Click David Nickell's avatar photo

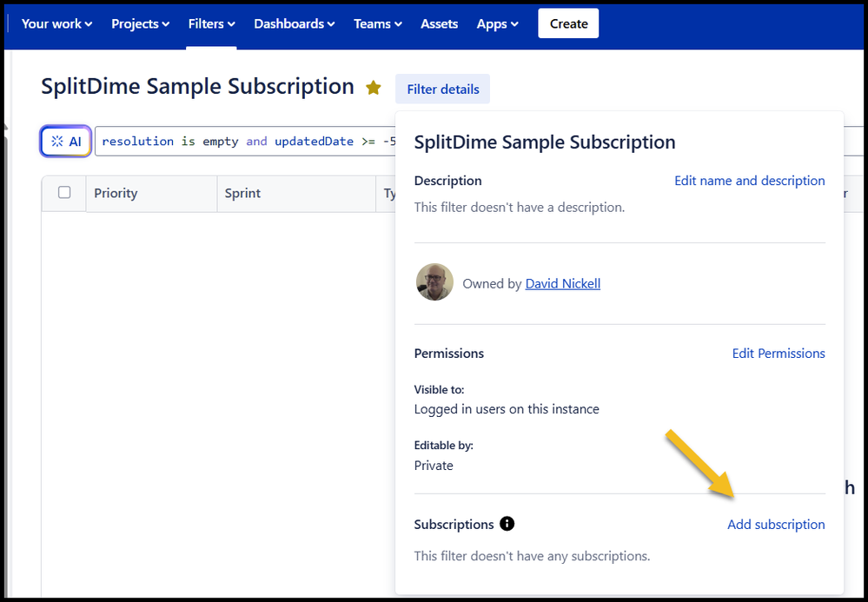pyautogui.click(x=434, y=282)
